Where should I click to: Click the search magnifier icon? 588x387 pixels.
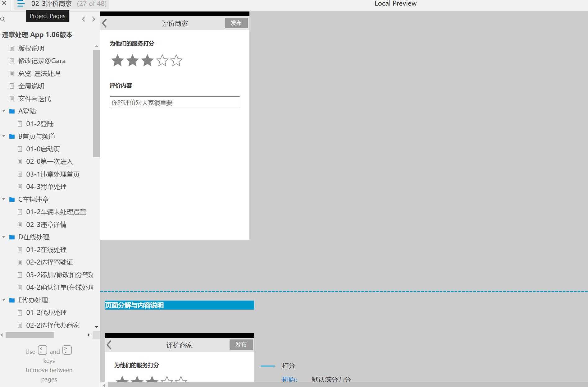click(3, 19)
